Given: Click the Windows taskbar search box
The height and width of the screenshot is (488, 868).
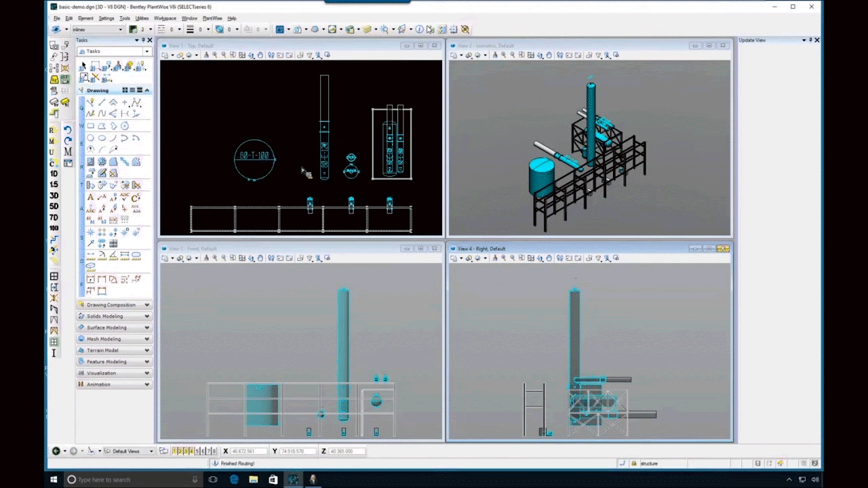Looking at the screenshot, I should [x=133, y=479].
